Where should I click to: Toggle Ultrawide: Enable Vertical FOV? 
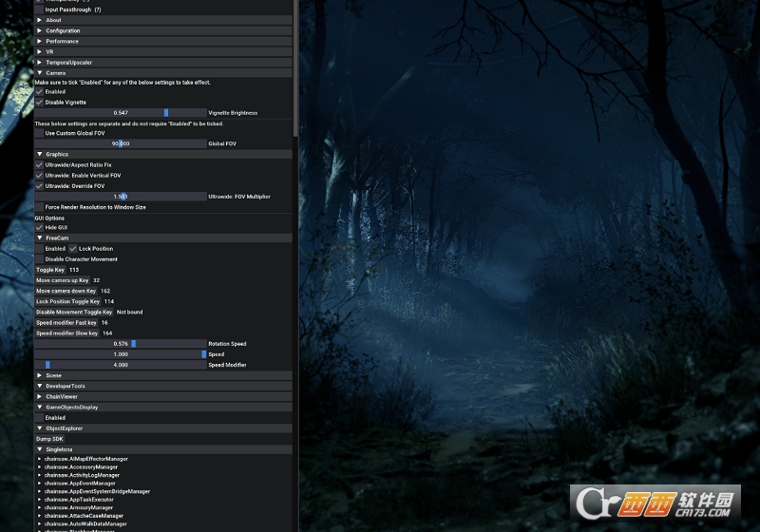coord(39,176)
